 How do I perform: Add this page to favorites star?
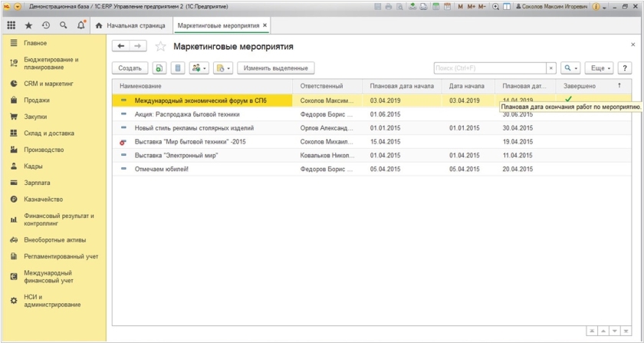[161, 47]
